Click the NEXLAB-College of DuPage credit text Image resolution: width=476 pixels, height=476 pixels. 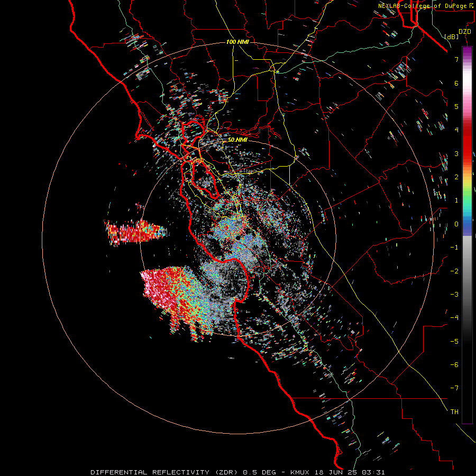(426, 6)
